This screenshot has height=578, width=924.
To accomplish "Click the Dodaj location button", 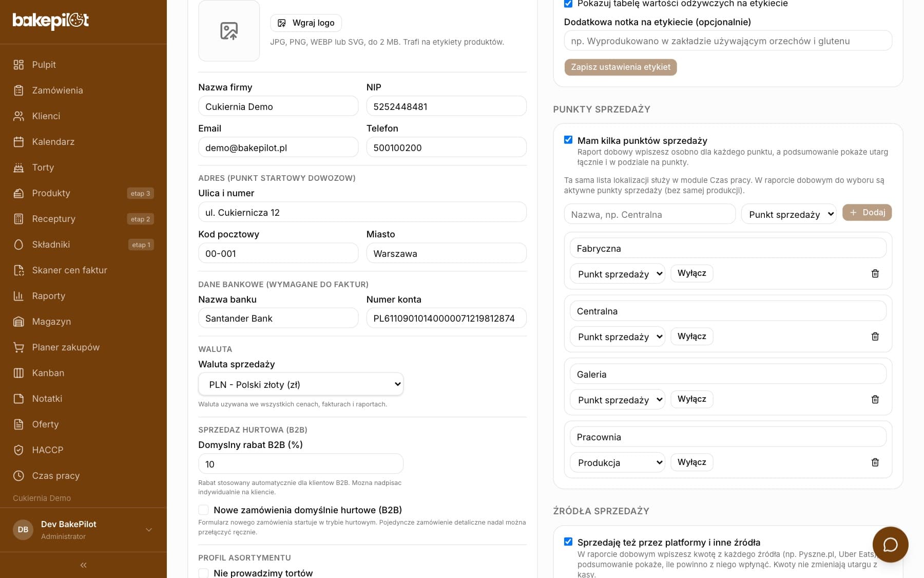I will (867, 213).
